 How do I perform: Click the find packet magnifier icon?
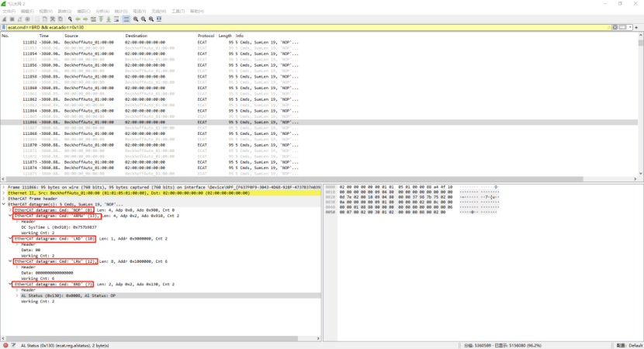click(70, 19)
